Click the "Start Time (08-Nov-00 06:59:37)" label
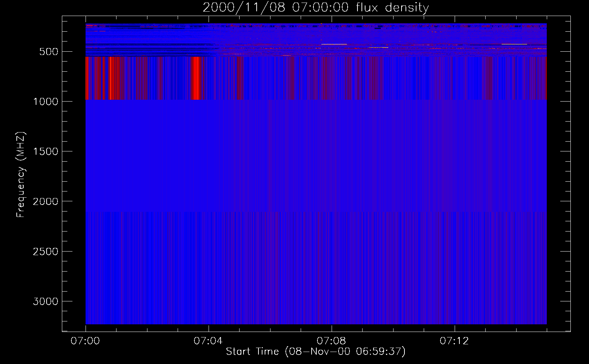The width and height of the screenshot is (589, 364). pyautogui.click(x=316, y=352)
